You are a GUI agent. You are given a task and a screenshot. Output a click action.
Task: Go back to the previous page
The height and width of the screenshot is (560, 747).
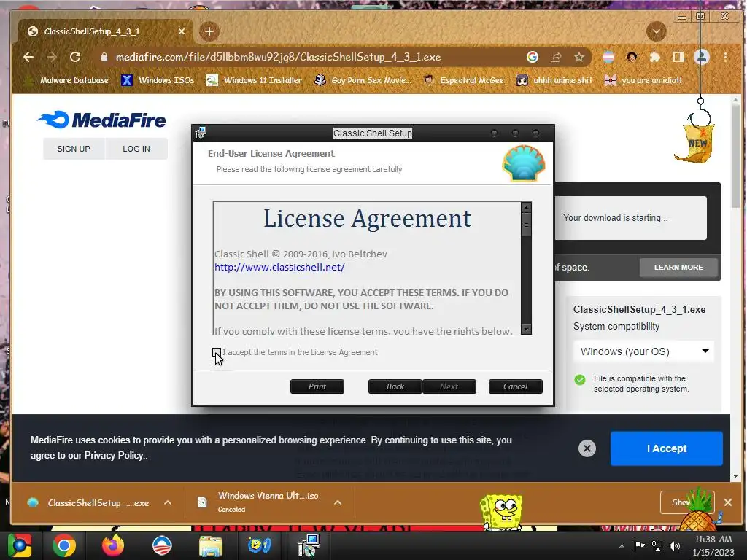pos(28,57)
